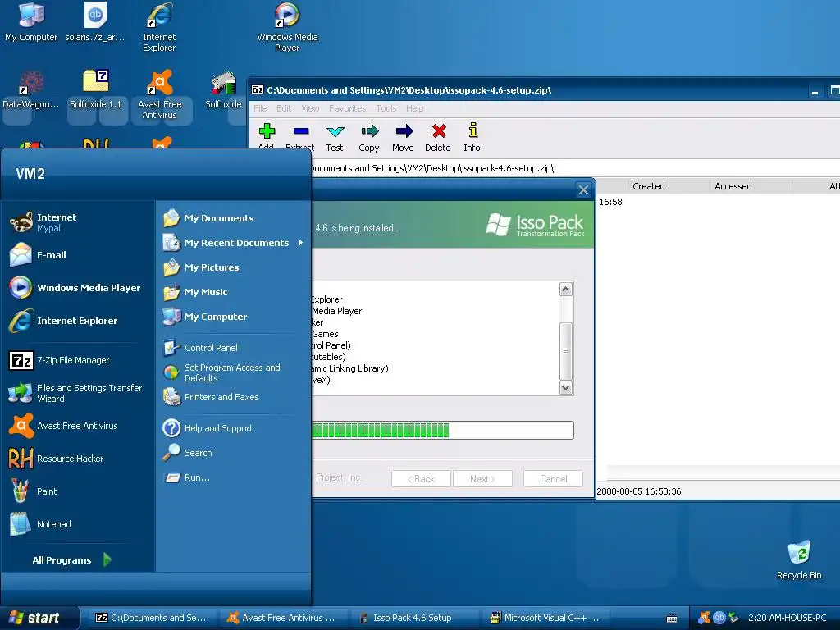The width and height of the screenshot is (840, 630).
Task: Click the on-screen keyboard tray icon
Action: tap(672, 619)
